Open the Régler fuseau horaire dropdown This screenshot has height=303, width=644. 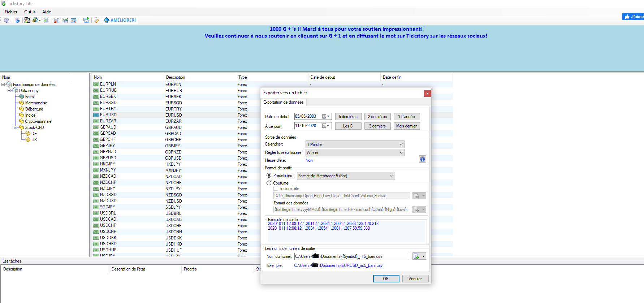[x=355, y=153]
